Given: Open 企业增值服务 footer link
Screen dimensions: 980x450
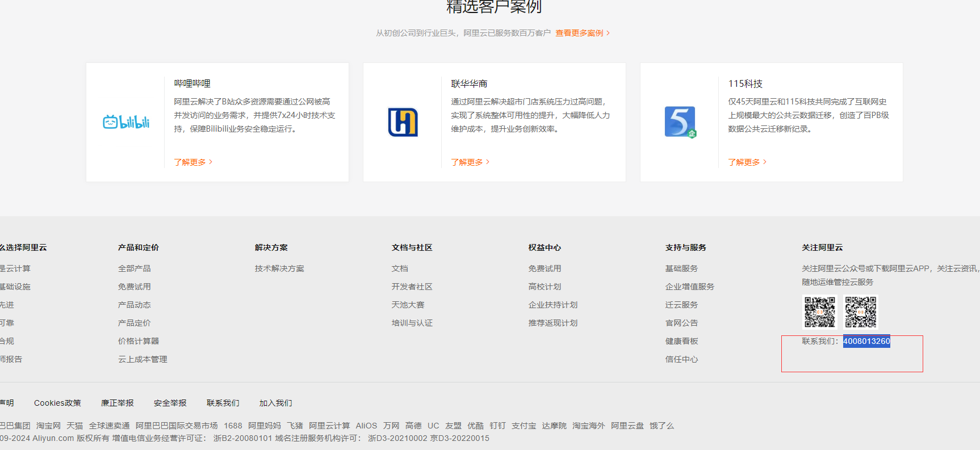Looking at the screenshot, I should (x=690, y=287).
